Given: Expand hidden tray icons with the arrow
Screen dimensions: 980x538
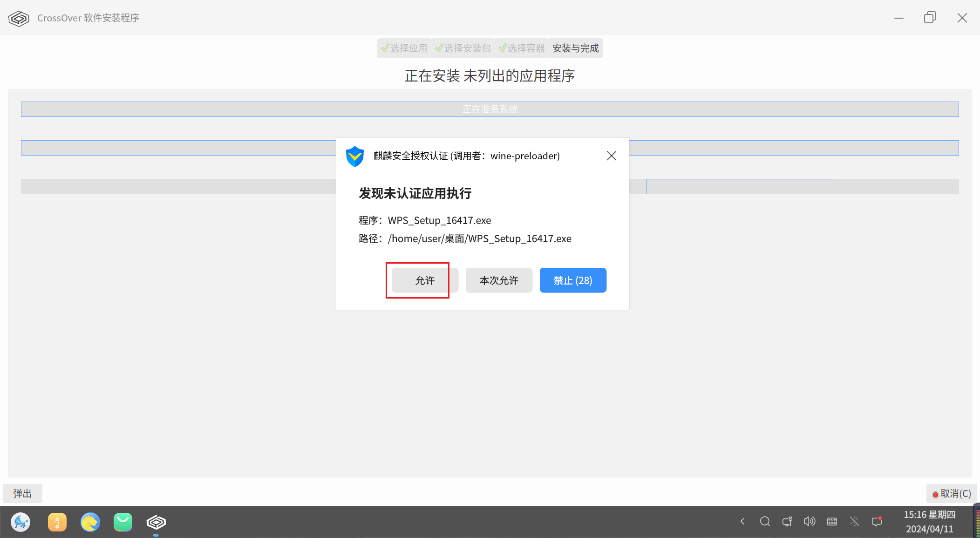Looking at the screenshot, I should click(742, 521).
